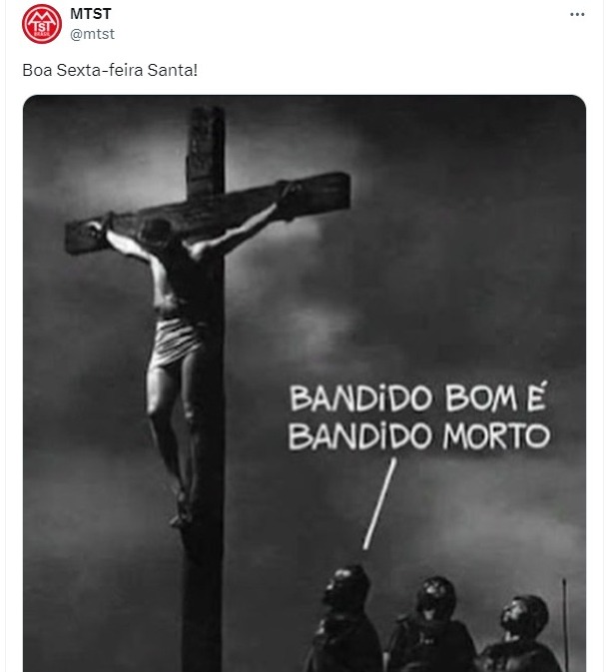
Task: Click the rightmost soldier near the spear
Action: tap(520, 634)
